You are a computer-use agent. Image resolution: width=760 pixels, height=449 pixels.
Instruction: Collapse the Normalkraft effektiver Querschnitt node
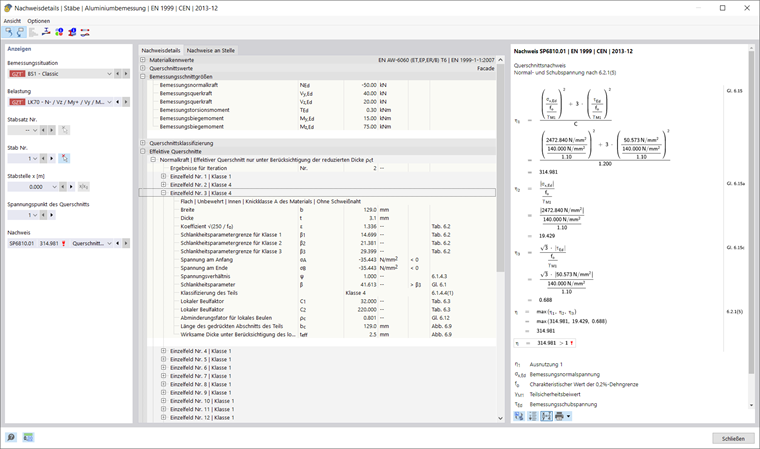point(153,160)
